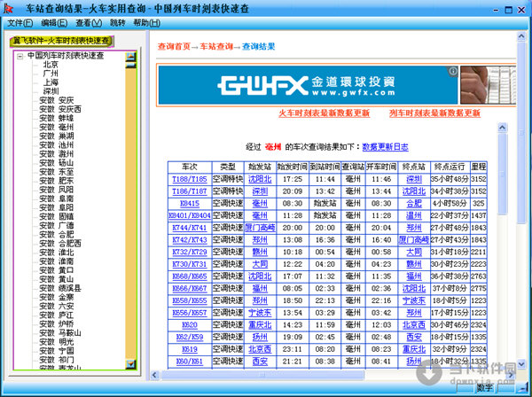Click the ad info icon on GWFX banner
The height and width of the screenshot is (397, 532).
[453, 71]
